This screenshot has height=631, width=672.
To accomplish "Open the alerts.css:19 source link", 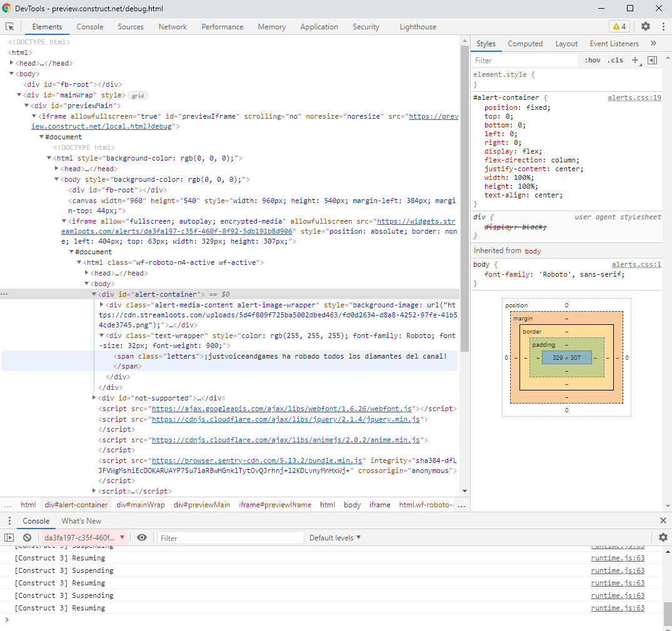I will pyautogui.click(x=634, y=97).
